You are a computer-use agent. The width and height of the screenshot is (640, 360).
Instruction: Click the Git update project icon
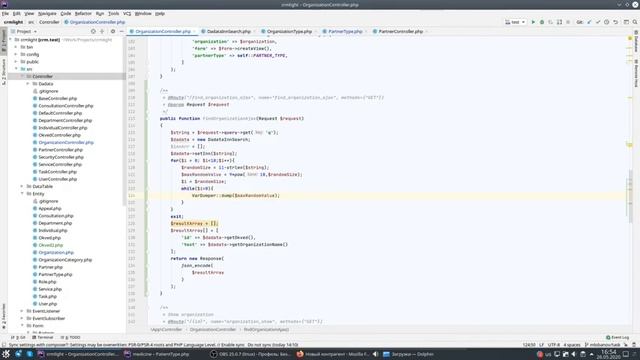589,22
